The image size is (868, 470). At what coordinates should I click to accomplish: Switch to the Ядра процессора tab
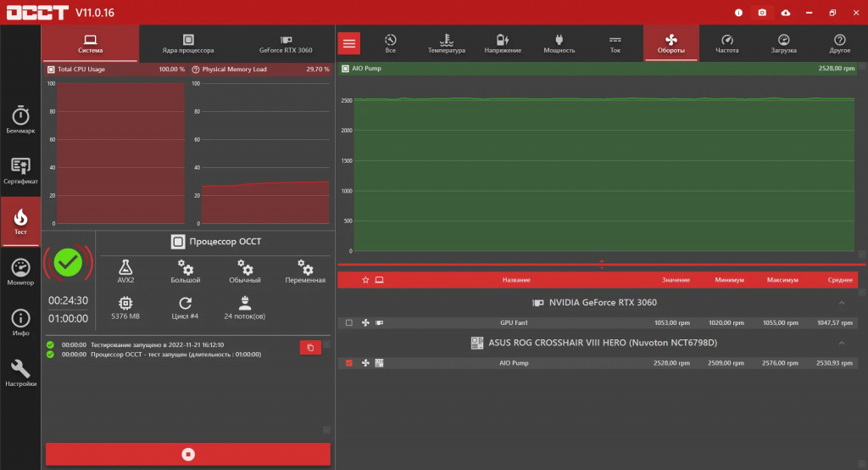pyautogui.click(x=188, y=43)
